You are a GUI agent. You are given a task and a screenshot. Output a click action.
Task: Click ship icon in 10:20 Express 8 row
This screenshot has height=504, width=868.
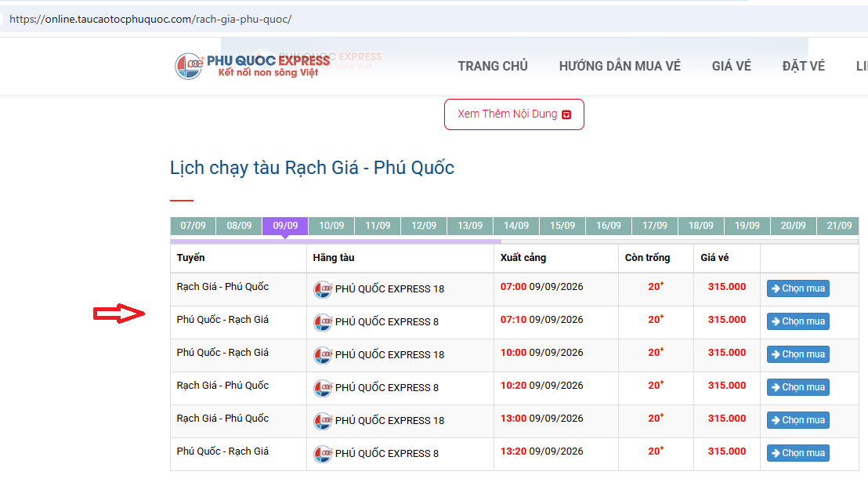(x=323, y=388)
